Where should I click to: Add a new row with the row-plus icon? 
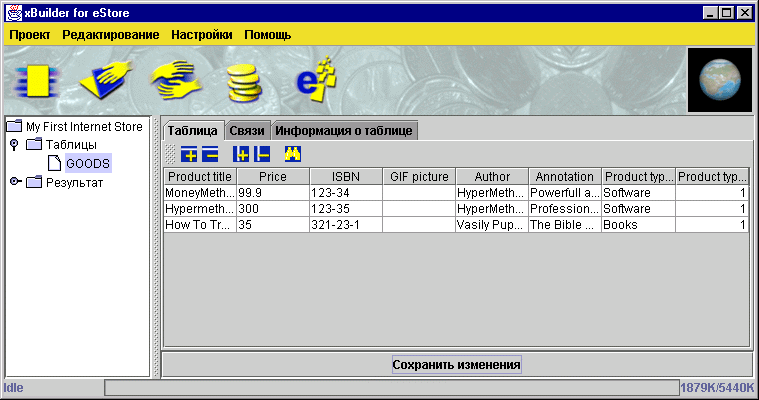coord(189,154)
